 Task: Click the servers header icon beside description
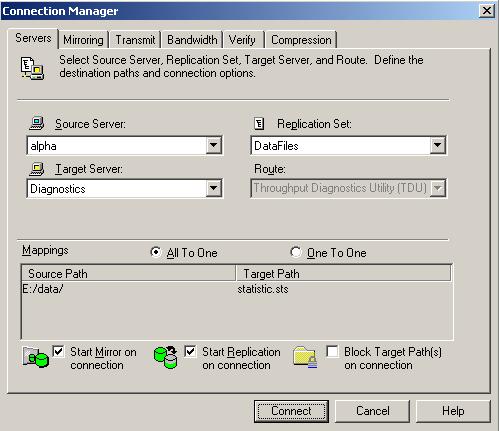point(32,68)
